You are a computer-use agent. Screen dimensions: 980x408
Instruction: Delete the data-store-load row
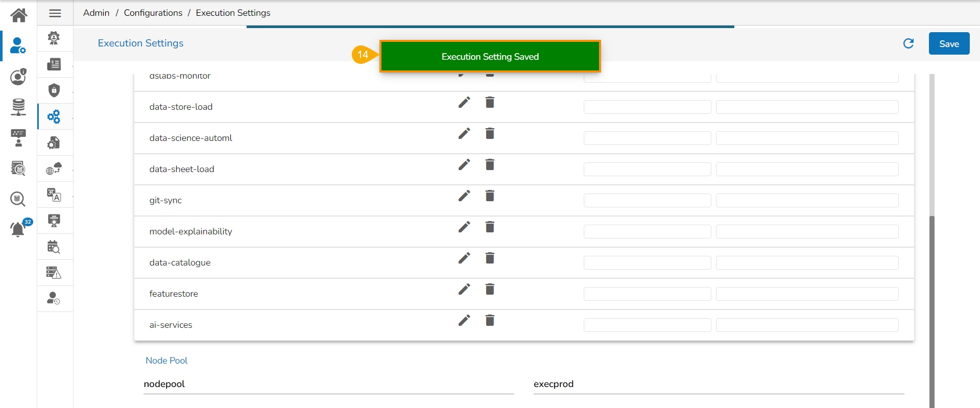click(x=490, y=102)
